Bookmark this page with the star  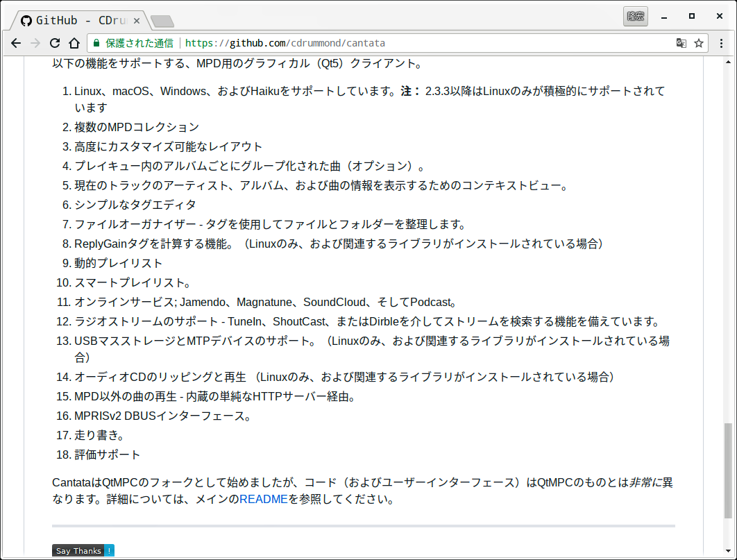pyautogui.click(x=699, y=43)
